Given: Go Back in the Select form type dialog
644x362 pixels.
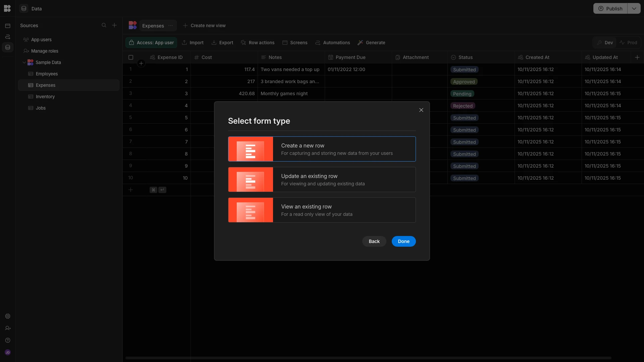Looking at the screenshot, I should [x=374, y=241].
